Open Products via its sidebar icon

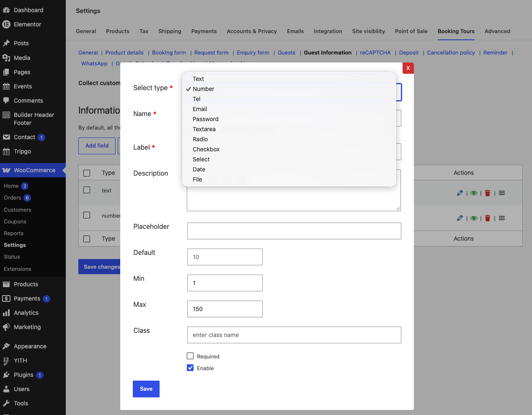[6, 284]
